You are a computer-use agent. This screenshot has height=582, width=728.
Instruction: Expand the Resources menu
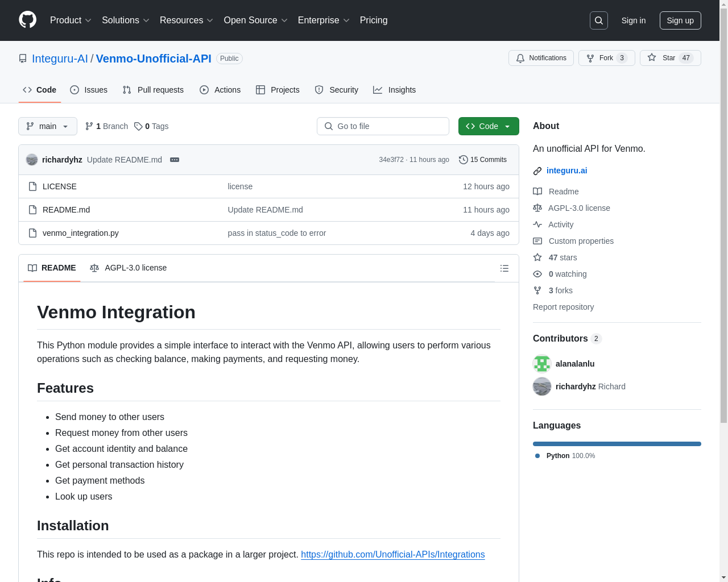[x=187, y=20]
